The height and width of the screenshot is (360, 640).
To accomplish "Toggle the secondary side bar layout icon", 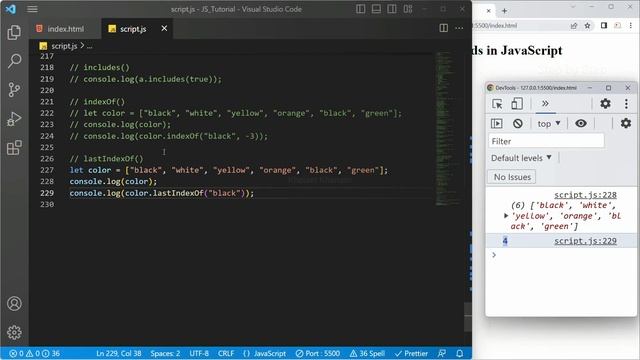I will (x=392, y=9).
